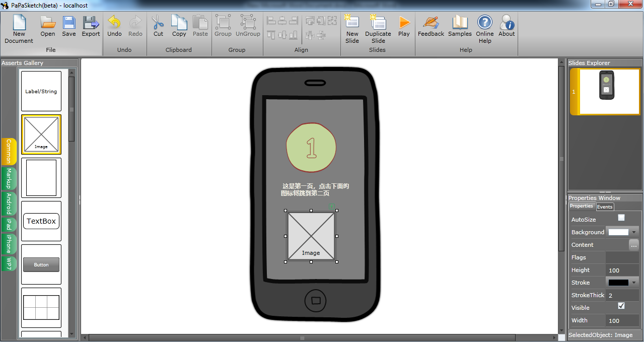Click the Width value field
The image size is (644, 342).
pos(623,320)
